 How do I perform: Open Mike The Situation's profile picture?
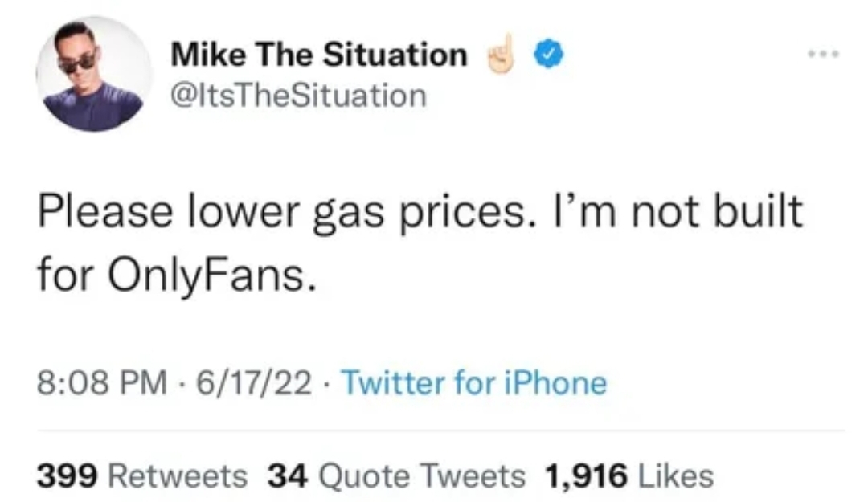93,74
